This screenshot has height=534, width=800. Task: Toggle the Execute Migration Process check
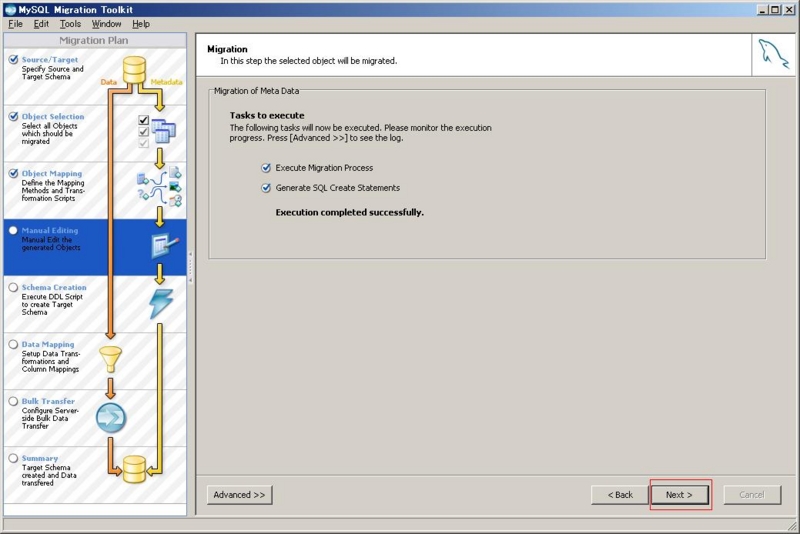[x=266, y=168]
